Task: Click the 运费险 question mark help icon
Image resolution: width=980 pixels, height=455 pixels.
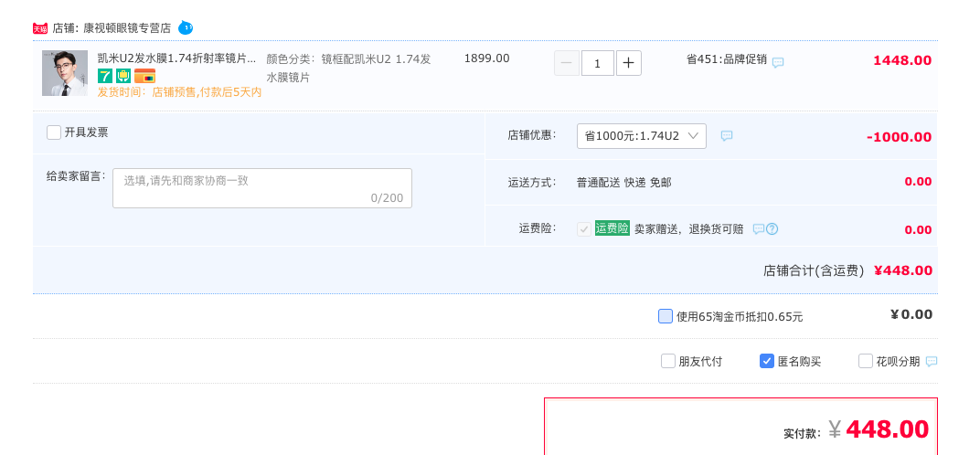Action: click(772, 228)
